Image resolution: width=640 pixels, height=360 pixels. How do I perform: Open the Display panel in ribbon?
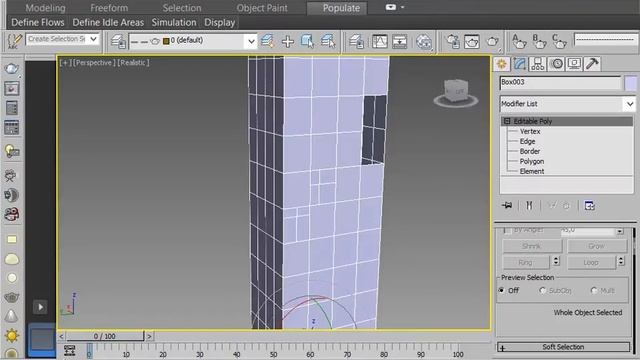[220, 22]
